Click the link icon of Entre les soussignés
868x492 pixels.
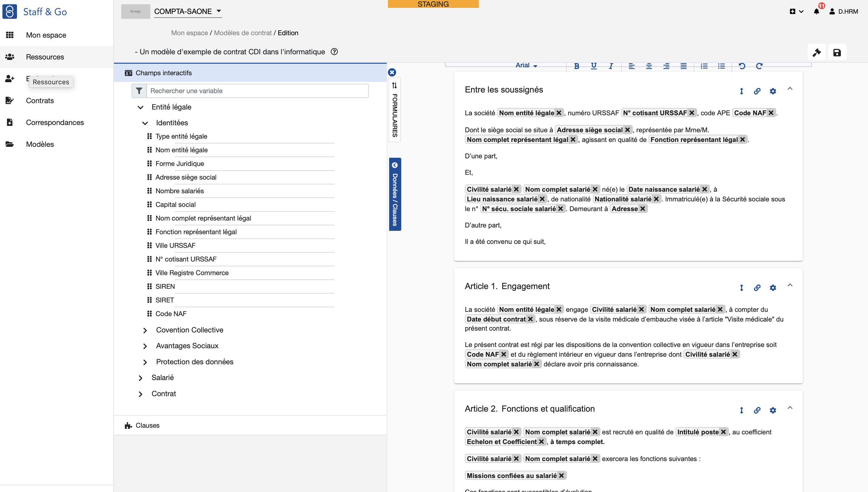point(757,91)
